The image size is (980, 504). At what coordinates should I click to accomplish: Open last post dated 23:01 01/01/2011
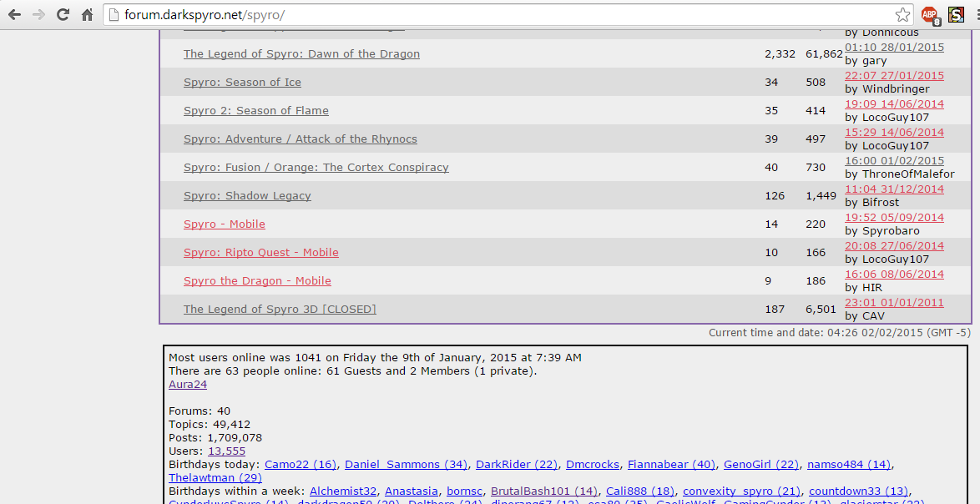tap(894, 303)
